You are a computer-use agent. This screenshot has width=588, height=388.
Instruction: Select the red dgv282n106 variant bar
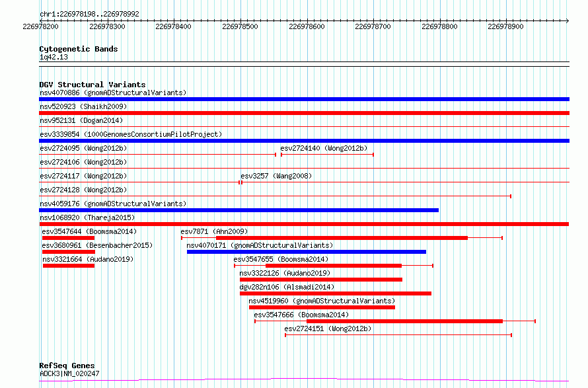click(336, 294)
